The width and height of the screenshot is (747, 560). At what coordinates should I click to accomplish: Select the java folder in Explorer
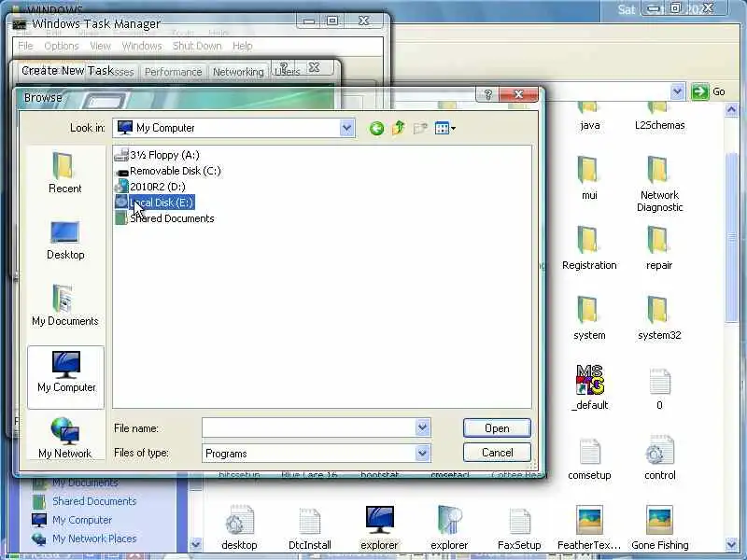(x=590, y=117)
